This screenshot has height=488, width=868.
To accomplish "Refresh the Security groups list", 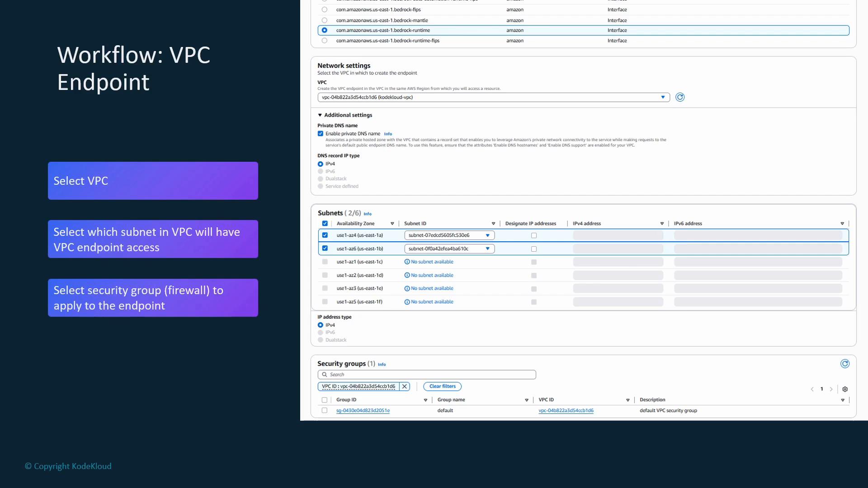I will (x=844, y=364).
